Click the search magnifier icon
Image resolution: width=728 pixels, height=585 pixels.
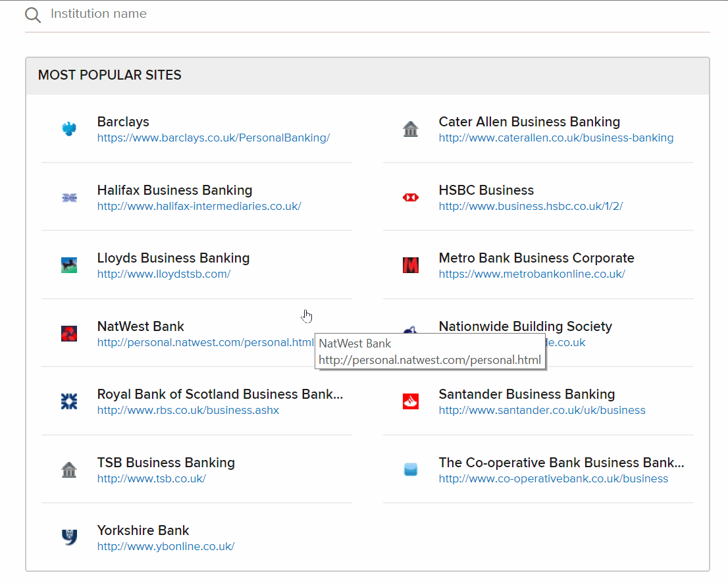click(33, 15)
